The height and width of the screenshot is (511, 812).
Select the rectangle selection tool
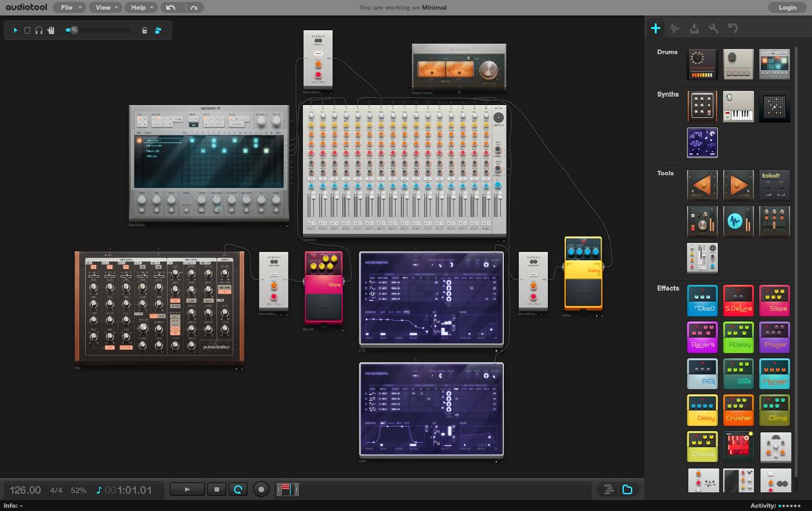(27, 30)
